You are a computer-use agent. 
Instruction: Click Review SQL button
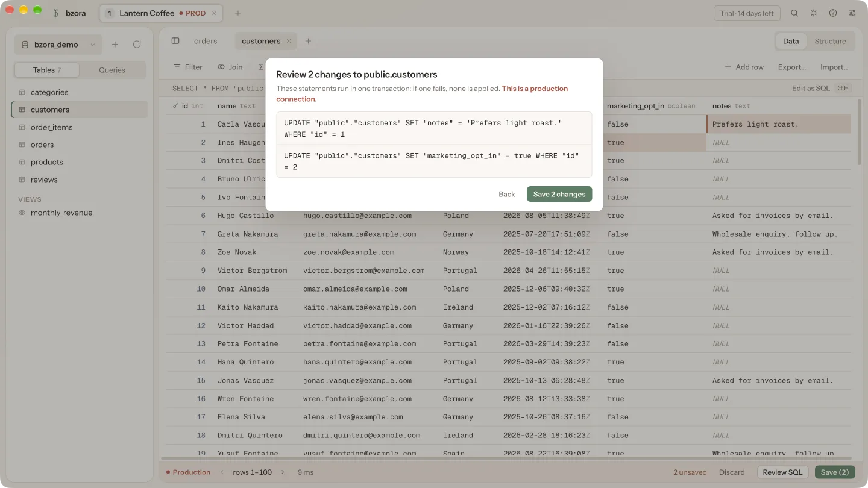click(x=782, y=472)
